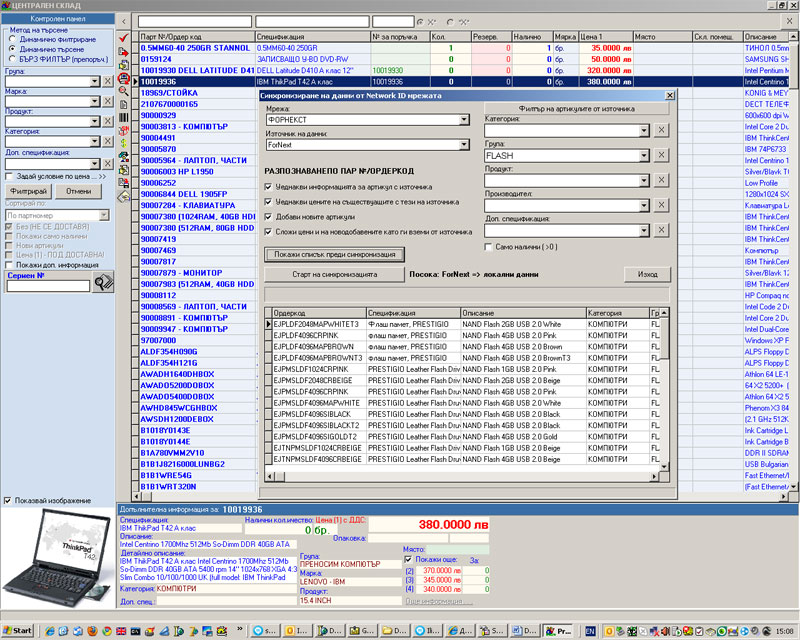Click the Сериен № input field
This screenshot has height=640, width=800.
click(48, 286)
